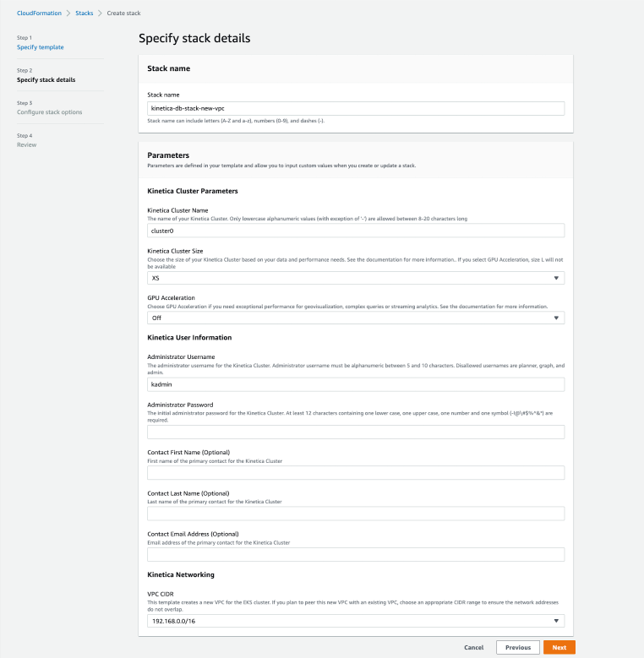Select Step 2 Specify stack details
The image size is (644, 658).
coord(46,79)
